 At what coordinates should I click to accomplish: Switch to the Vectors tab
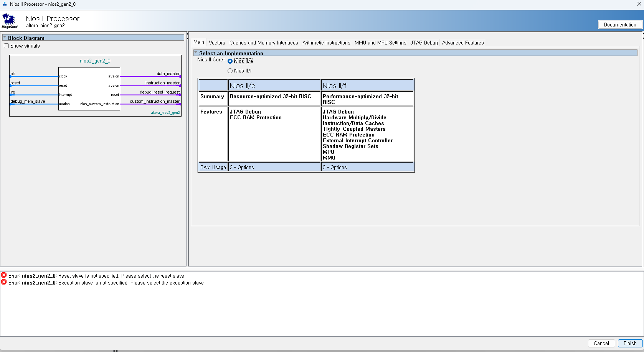pos(217,43)
